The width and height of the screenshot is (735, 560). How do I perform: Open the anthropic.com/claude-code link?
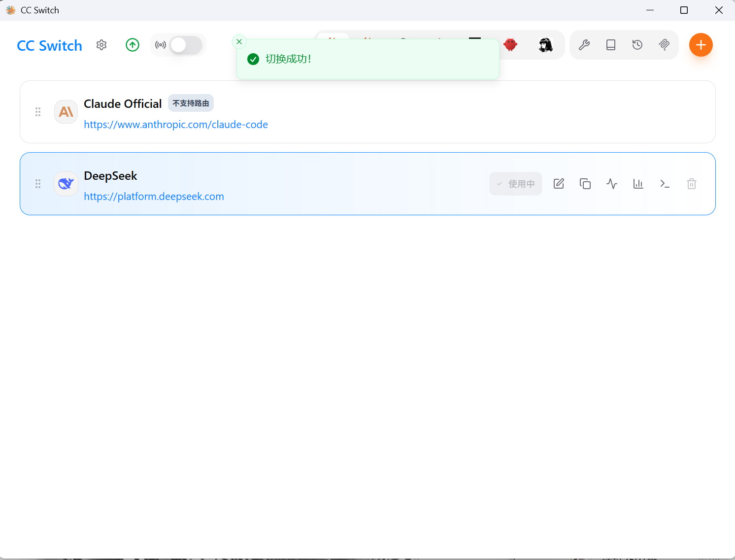pos(176,125)
